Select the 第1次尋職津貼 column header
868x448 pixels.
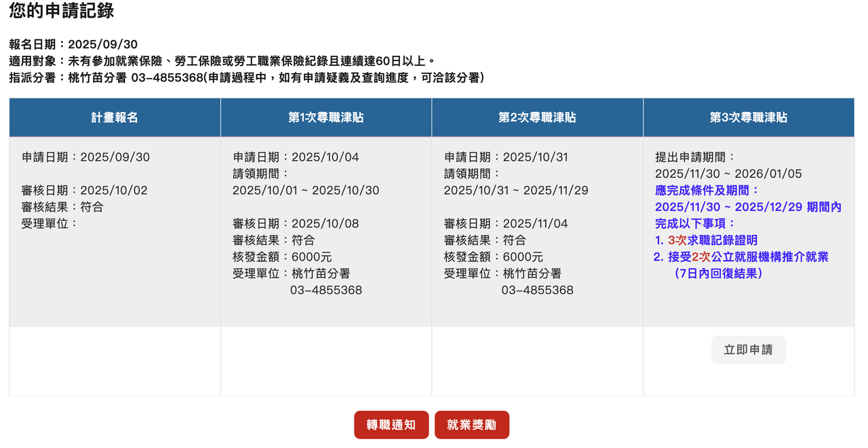(326, 117)
